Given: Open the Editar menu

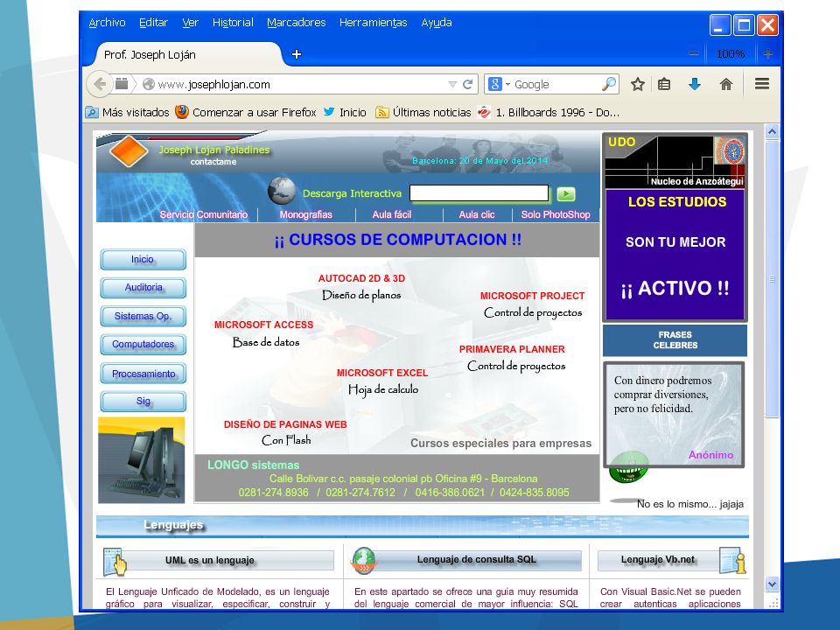Looking at the screenshot, I should coord(153,23).
